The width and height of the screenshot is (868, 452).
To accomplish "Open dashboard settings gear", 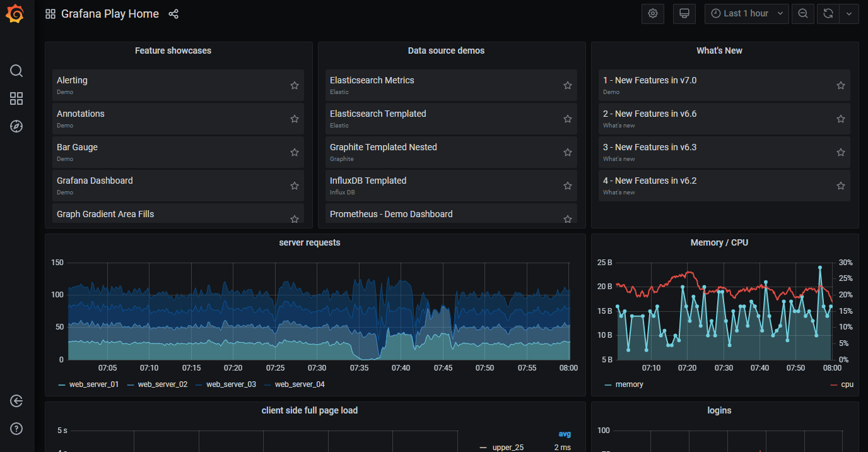I will [653, 14].
